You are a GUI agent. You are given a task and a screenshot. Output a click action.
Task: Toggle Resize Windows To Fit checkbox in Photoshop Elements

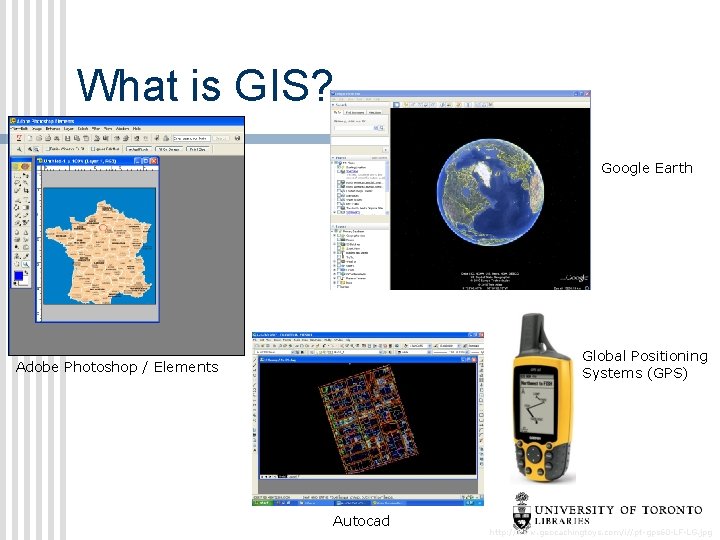47,149
